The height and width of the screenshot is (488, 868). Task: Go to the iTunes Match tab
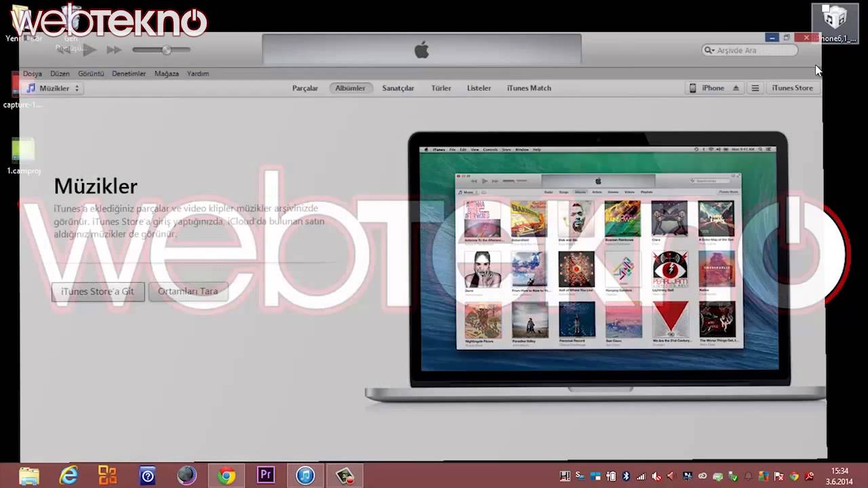pyautogui.click(x=529, y=88)
